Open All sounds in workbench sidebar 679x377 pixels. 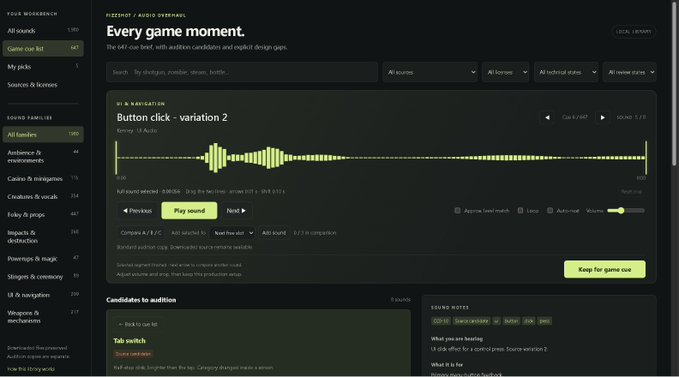click(43, 31)
